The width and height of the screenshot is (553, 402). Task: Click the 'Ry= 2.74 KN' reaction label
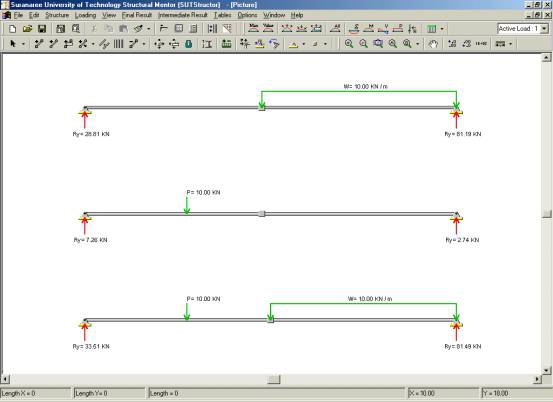pos(462,240)
